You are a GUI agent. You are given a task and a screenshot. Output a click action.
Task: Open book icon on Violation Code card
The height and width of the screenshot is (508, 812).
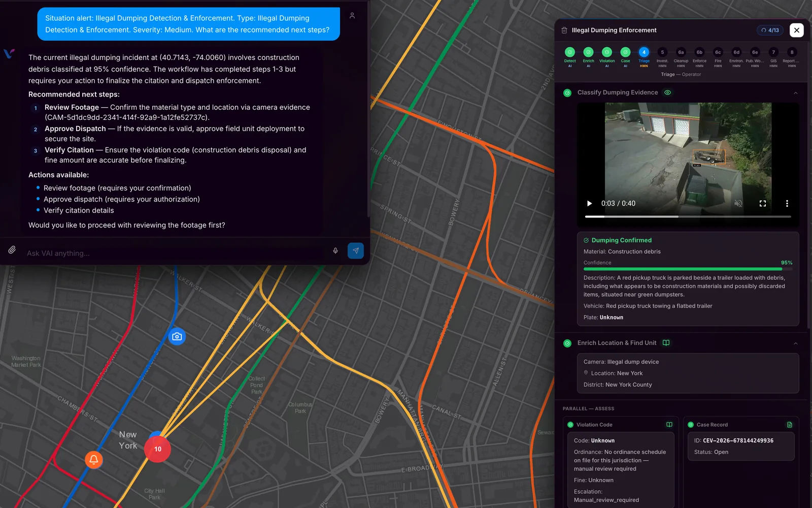(669, 425)
